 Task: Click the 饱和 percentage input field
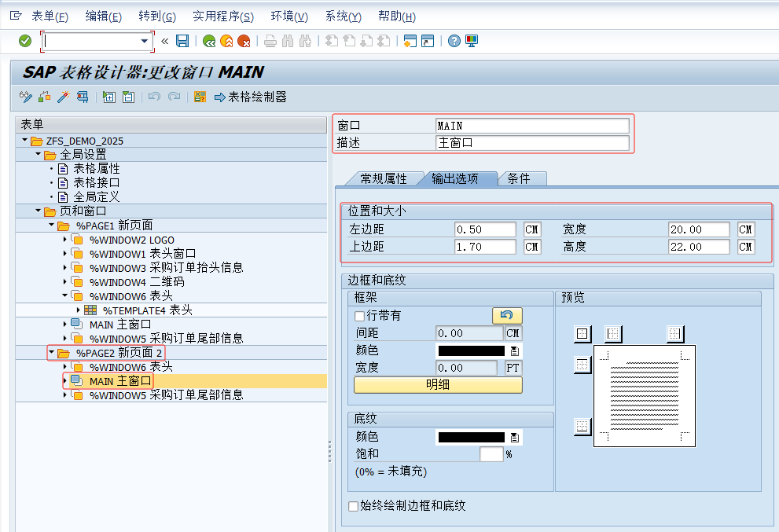pos(491,454)
